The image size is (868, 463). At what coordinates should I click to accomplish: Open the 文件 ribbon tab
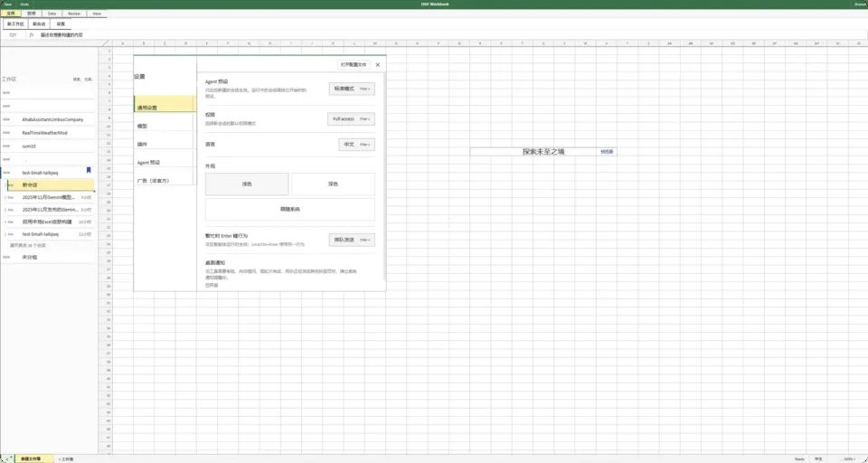tap(11, 13)
